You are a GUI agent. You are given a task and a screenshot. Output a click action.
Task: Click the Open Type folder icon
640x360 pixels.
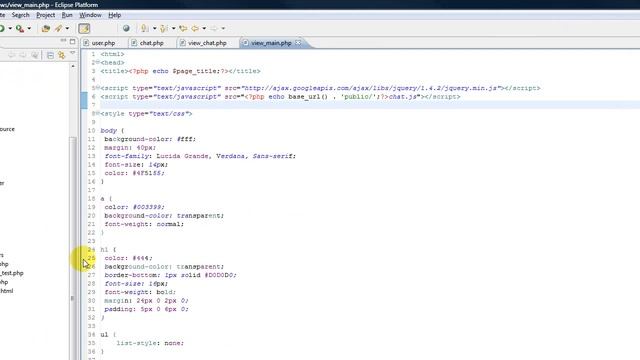[x=46, y=29]
